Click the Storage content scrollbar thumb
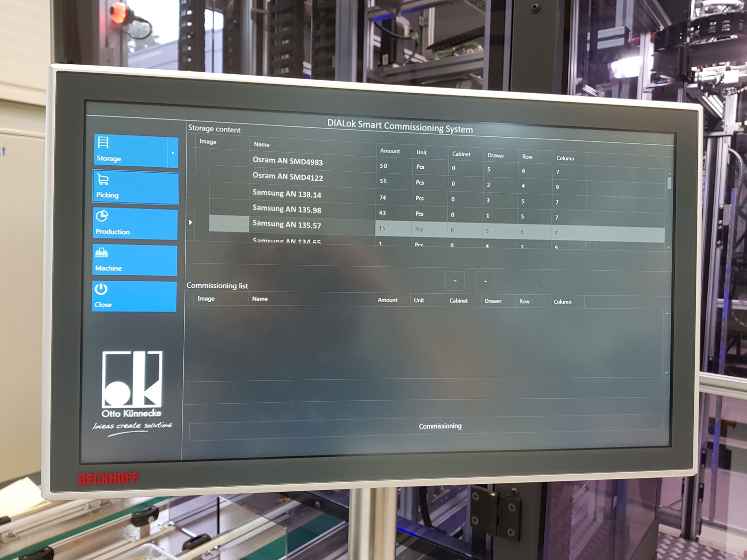The height and width of the screenshot is (560, 747). 669,183
